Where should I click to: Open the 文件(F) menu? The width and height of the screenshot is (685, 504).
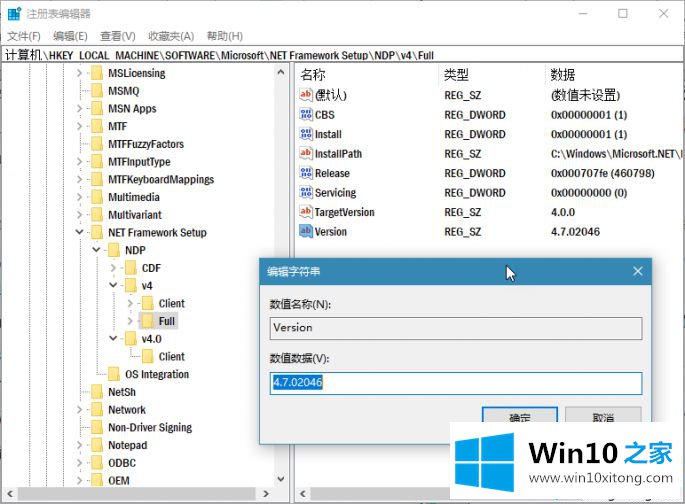pos(24,36)
